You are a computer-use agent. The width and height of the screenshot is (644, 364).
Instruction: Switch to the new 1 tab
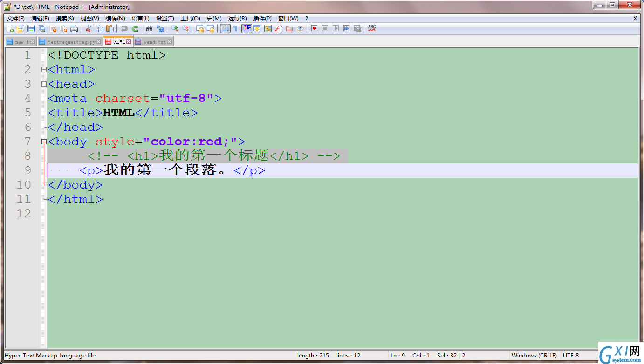21,42
